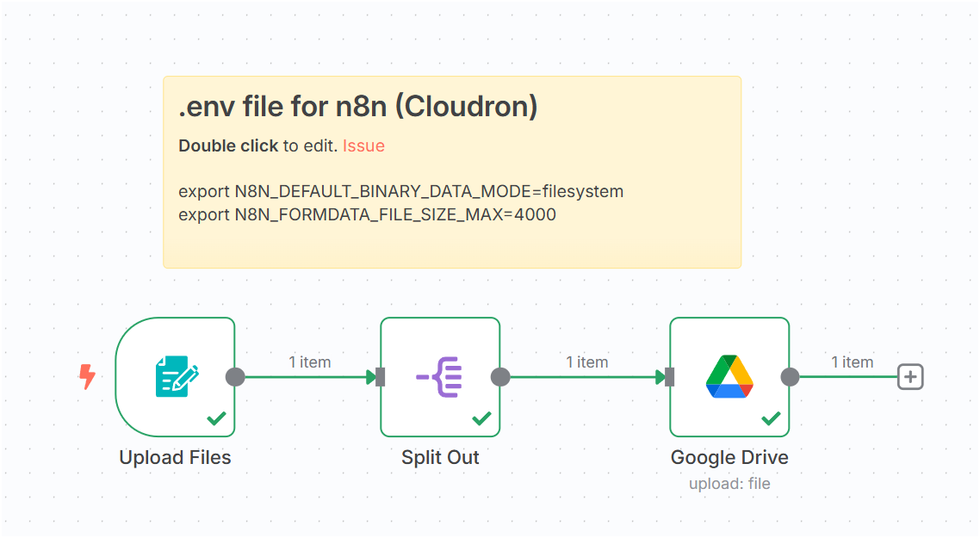Click the plus button after Google Drive

tap(910, 376)
